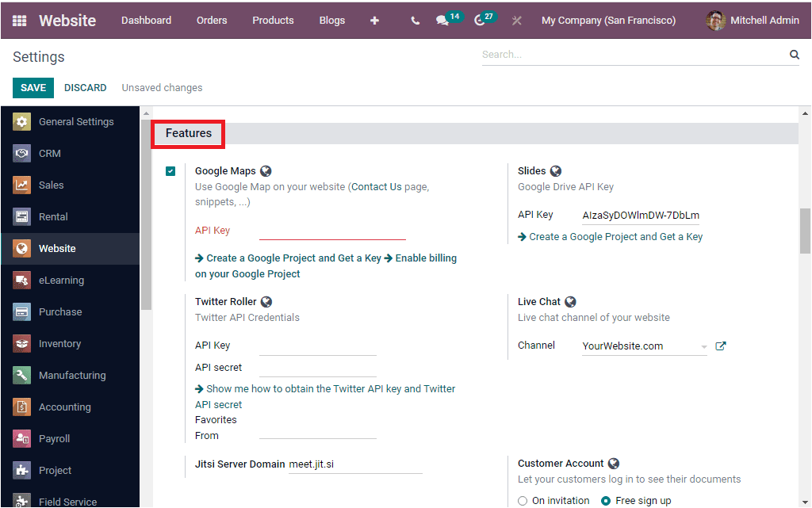Image resolution: width=812 pixels, height=508 pixels.
Task: Open Live Chat channel via external link icon
Action: coord(720,345)
